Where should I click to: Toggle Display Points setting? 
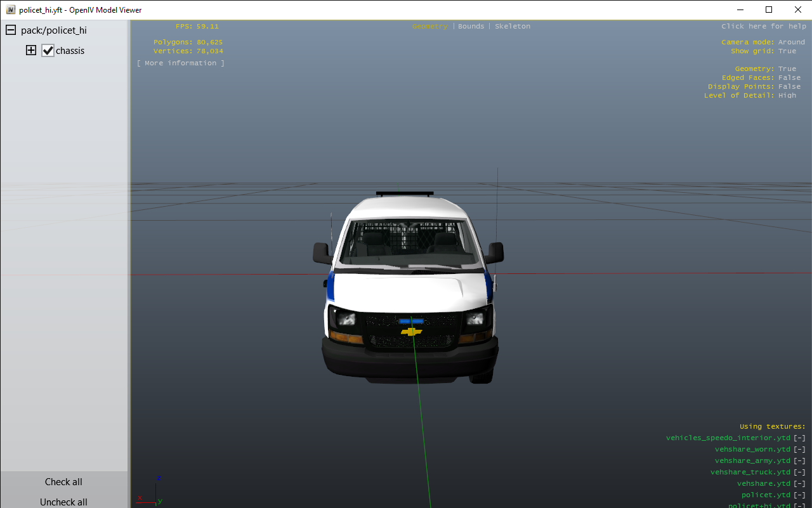pos(789,87)
